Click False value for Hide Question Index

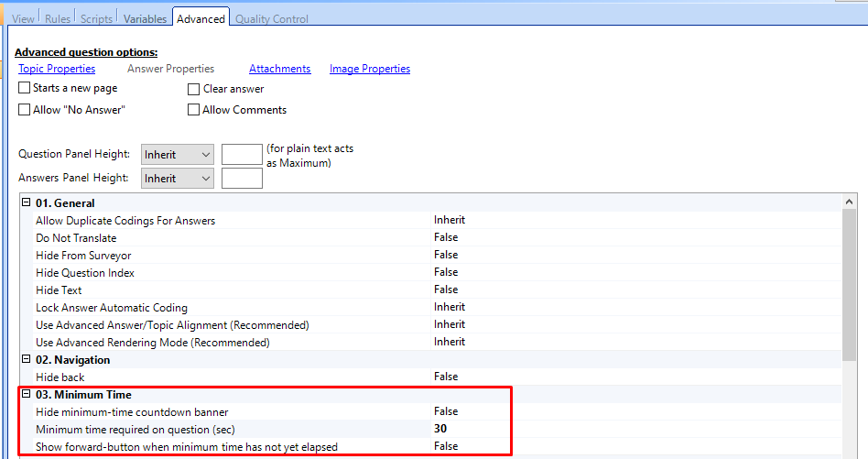point(446,272)
